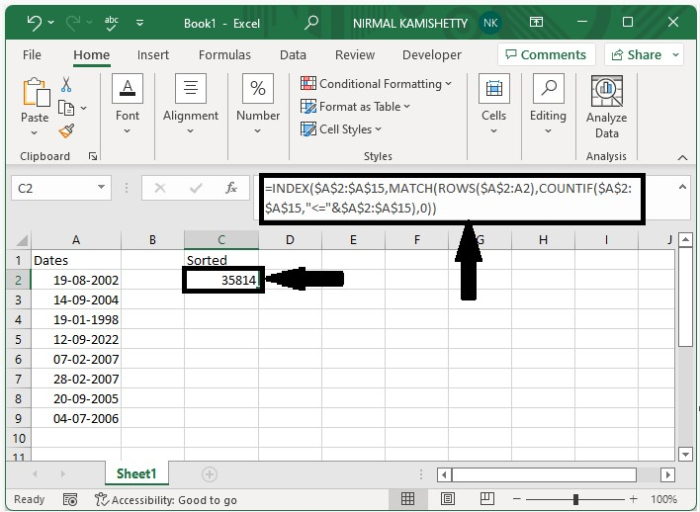This screenshot has width=700, height=512.
Task: Select the Format Painter brush icon
Action: click(x=67, y=131)
